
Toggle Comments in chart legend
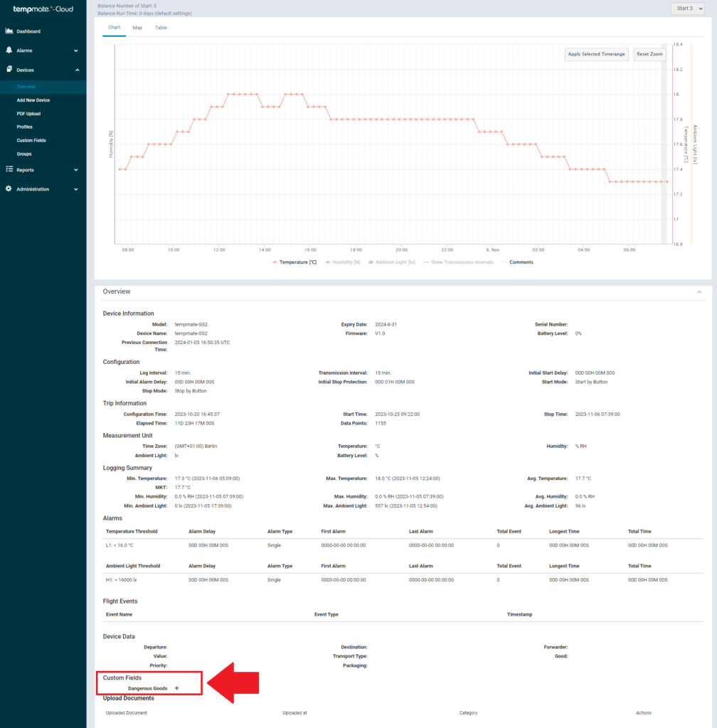518,262
